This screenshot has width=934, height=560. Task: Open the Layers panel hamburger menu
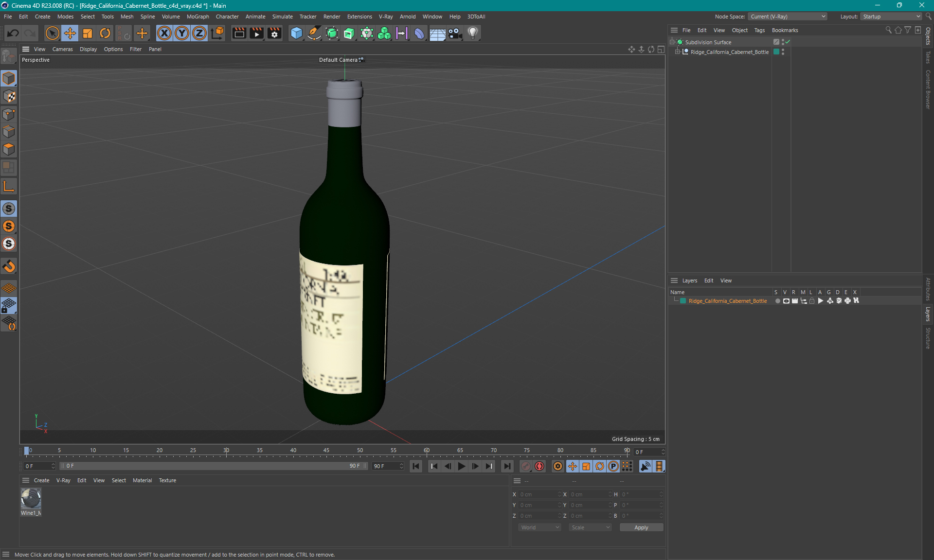coord(674,280)
